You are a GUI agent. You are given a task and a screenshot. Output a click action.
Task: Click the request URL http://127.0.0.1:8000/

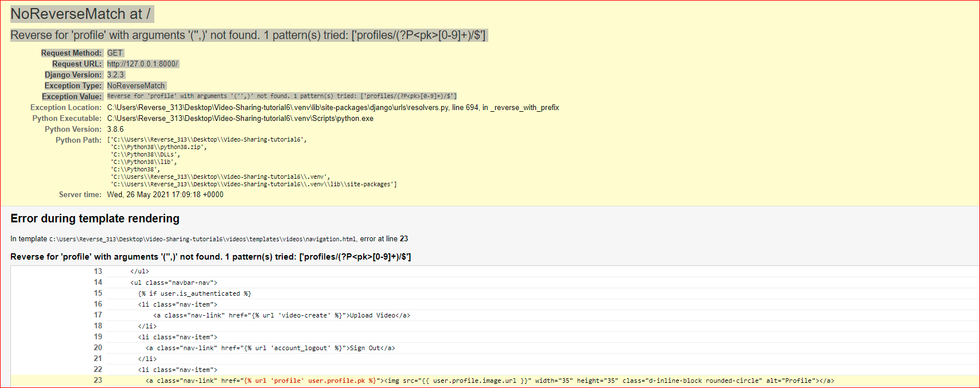143,64
